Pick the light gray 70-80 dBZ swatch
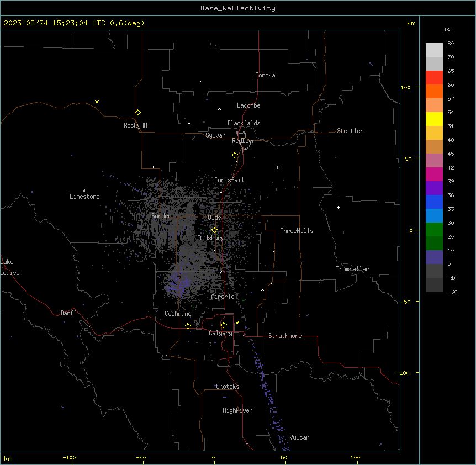476x465 pixels. click(x=434, y=50)
